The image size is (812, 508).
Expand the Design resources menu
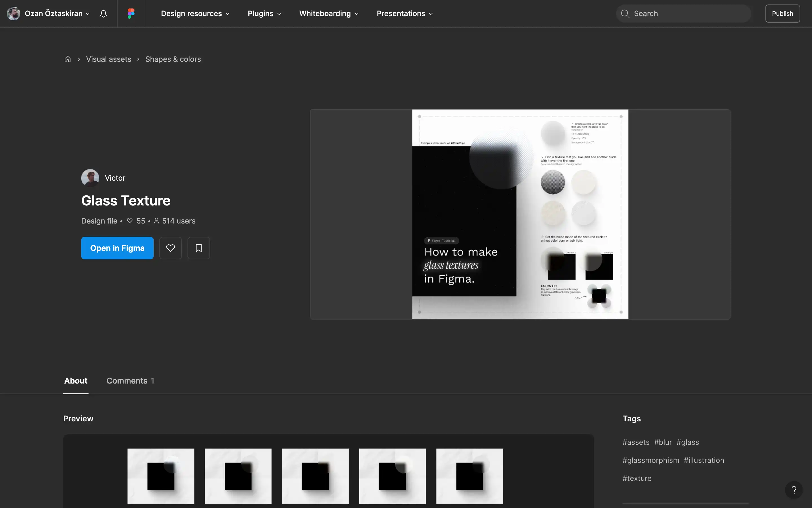195,14
